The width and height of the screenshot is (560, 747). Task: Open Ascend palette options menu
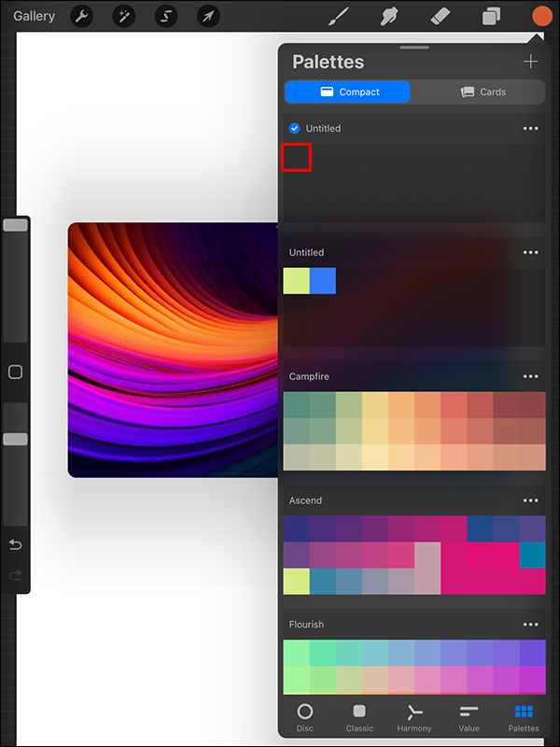point(530,500)
